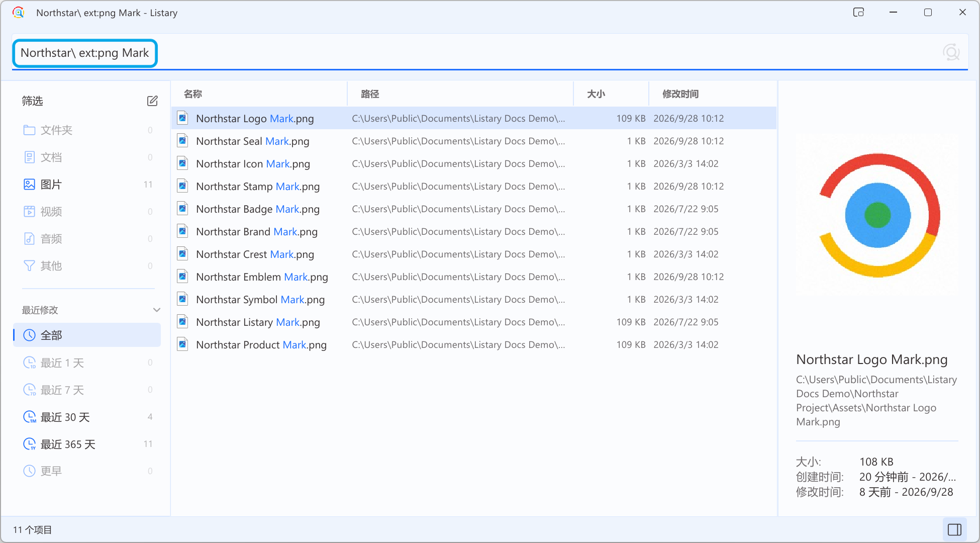
Task: Sort by the 大小 column header
Action: [611, 94]
